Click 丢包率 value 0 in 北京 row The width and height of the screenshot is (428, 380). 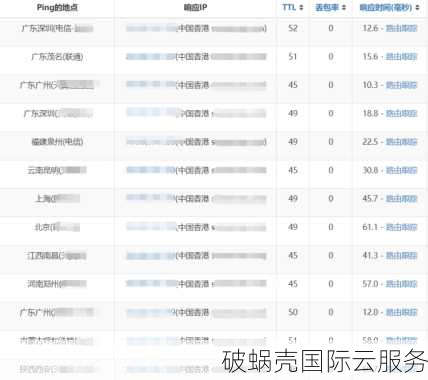[331, 227]
